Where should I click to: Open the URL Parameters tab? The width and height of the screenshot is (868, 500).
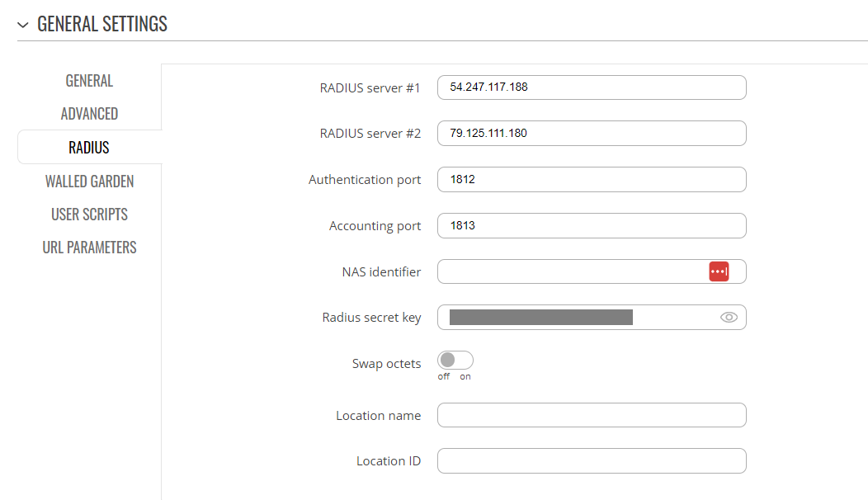(89, 248)
